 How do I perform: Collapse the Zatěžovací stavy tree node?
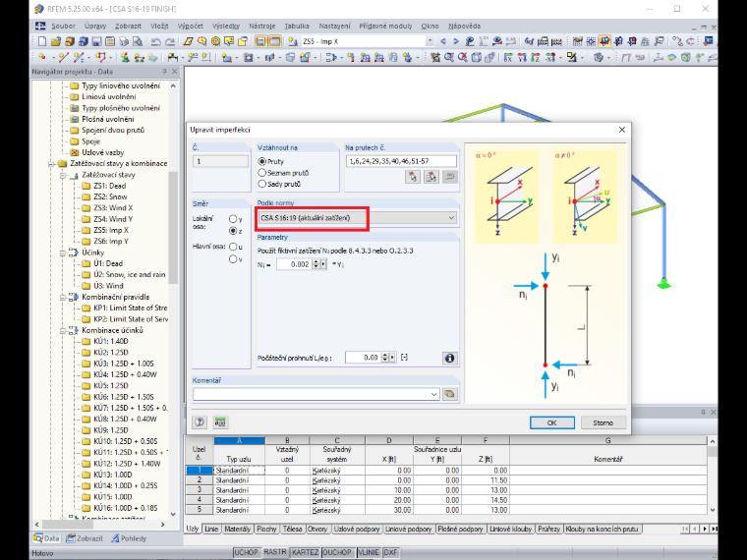click(62, 175)
